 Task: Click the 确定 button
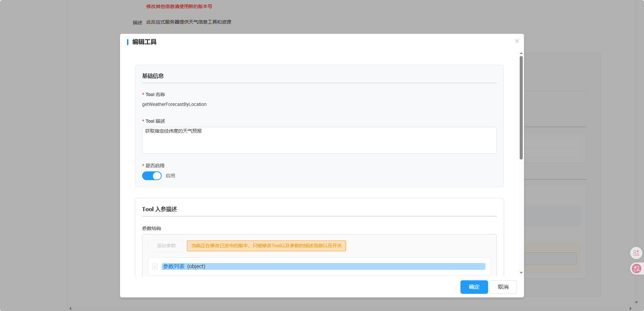tap(474, 287)
